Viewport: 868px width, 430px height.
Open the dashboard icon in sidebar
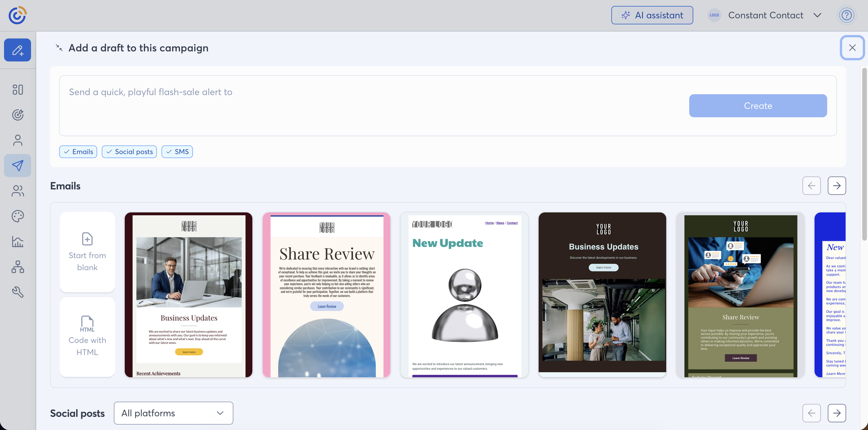coord(17,90)
